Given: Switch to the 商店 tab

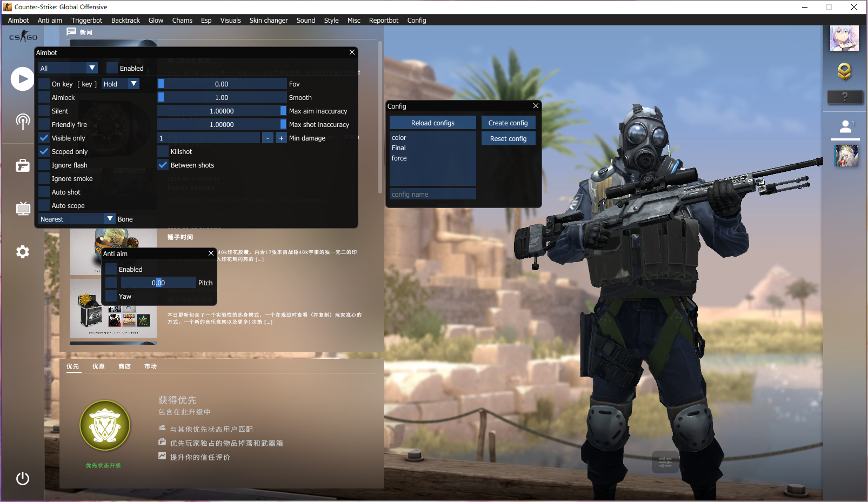Looking at the screenshot, I should coord(124,366).
